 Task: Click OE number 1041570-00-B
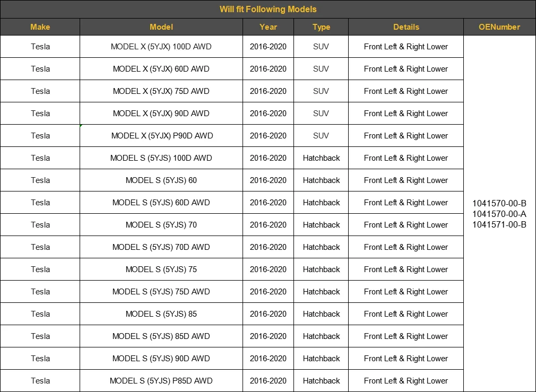[499, 203]
